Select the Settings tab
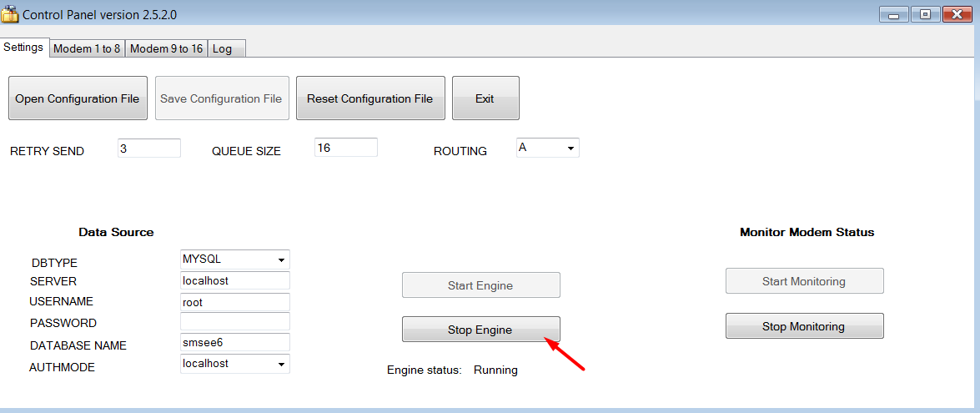This screenshot has width=980, height=413. click(x=23, y=48)
